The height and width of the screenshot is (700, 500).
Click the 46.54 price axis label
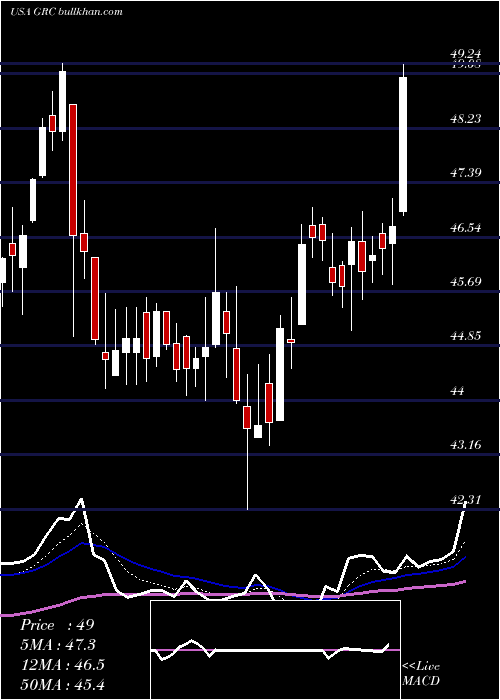[x=465, y=228]
